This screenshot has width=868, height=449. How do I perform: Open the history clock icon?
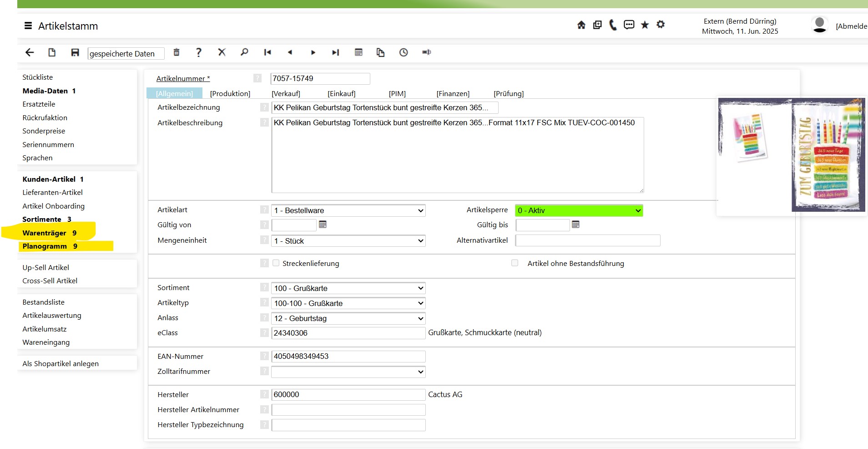point(404,52)
